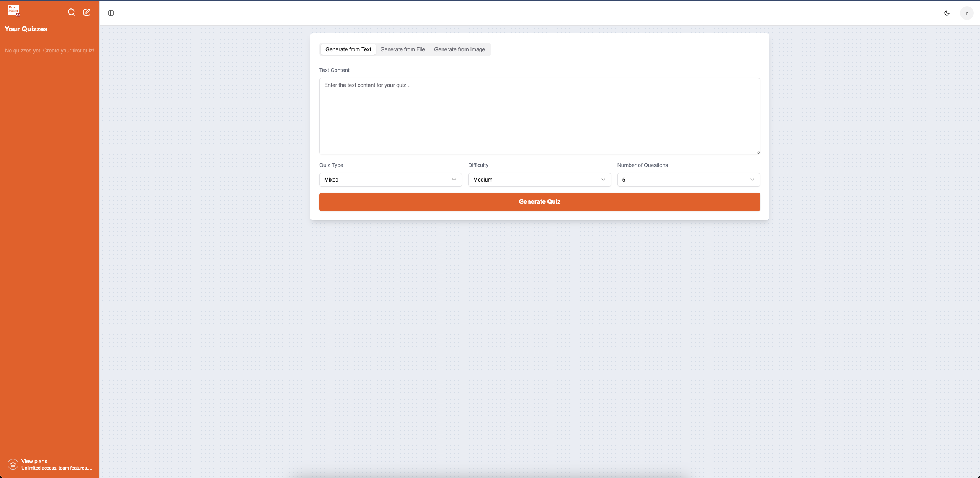Click the Your Quizzes heading
This screenshot has width=980, height=478.
pyautogui.click(x=26, y=29)
